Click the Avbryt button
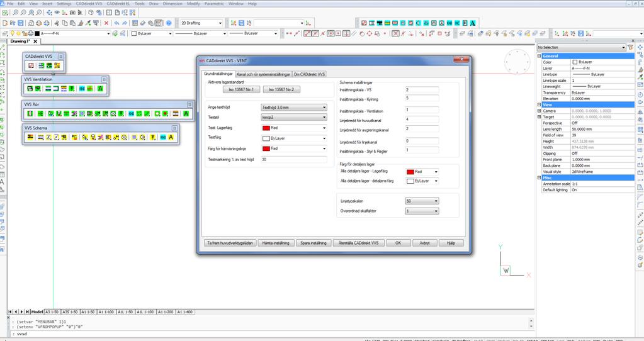Image resolution: width=644 pixels, height=341 pixels. 425,243
